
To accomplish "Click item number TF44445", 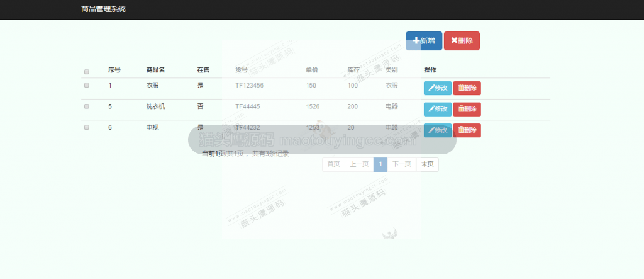I will [x=248, y=106].
